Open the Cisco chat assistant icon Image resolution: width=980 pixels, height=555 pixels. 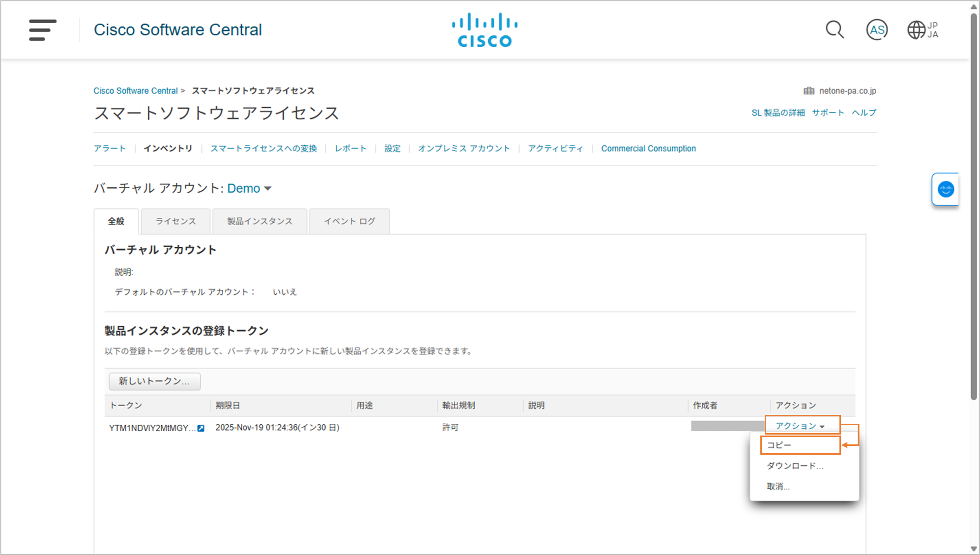click(x=946, y=189)
